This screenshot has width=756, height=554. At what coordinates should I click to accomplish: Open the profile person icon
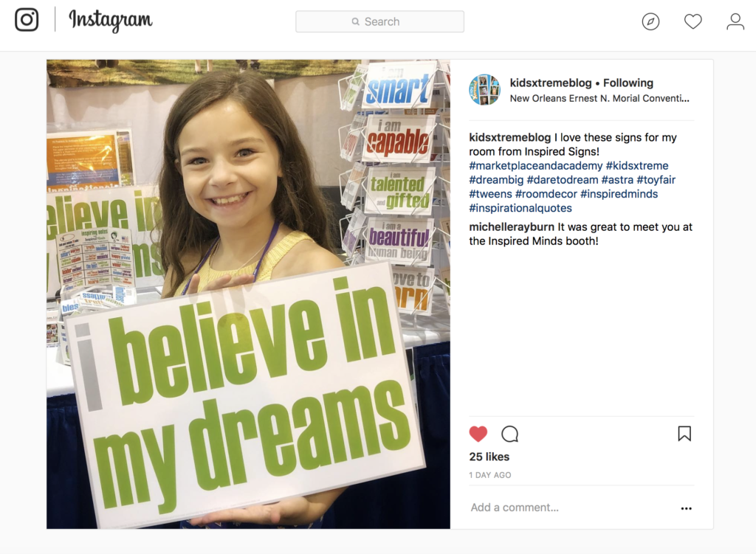[x=735, y=21]
